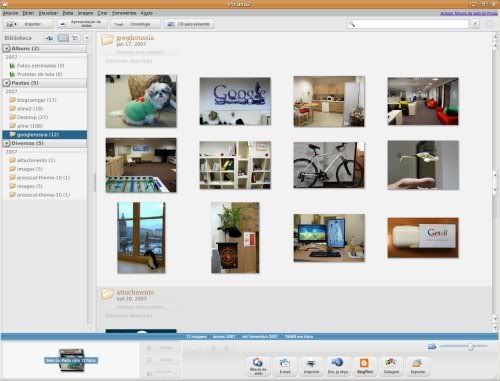Click the vertical scrollbar of the photo pane
The image size is (500, 381).
495,181
